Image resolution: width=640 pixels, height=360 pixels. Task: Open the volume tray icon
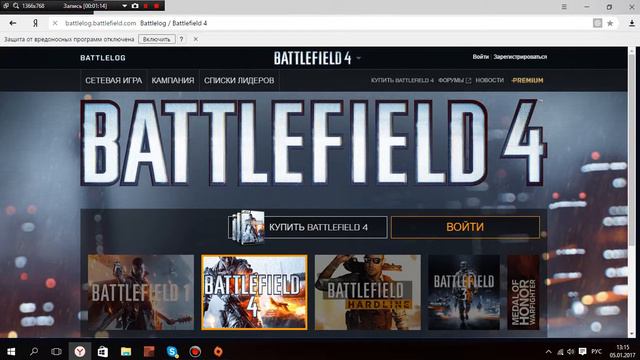click(x=571, y=351)
